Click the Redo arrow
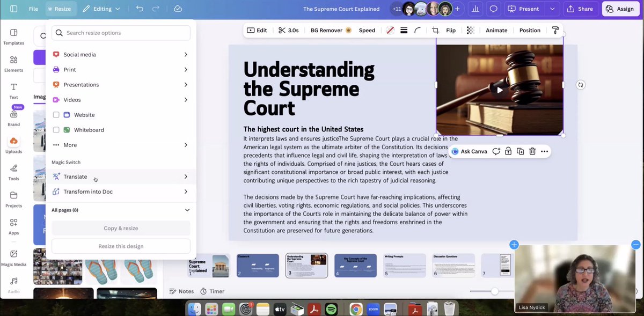Viewport: 644px width, 316px height. tap(156, 9)
